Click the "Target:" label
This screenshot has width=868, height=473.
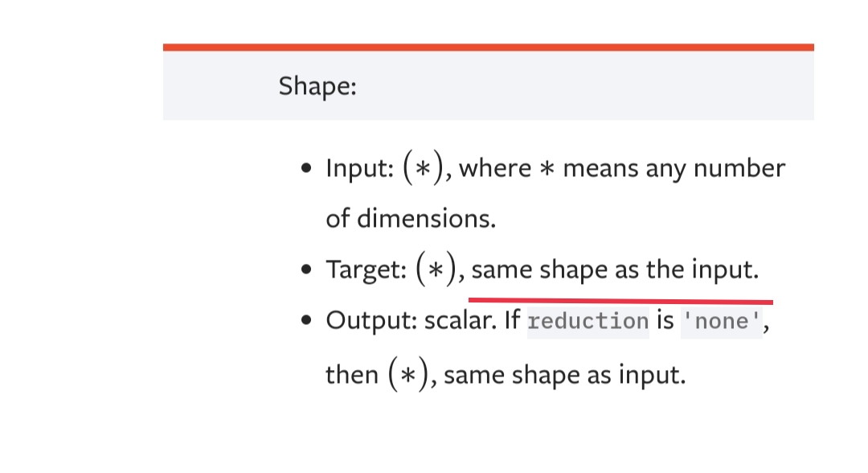tap(366, 270)
